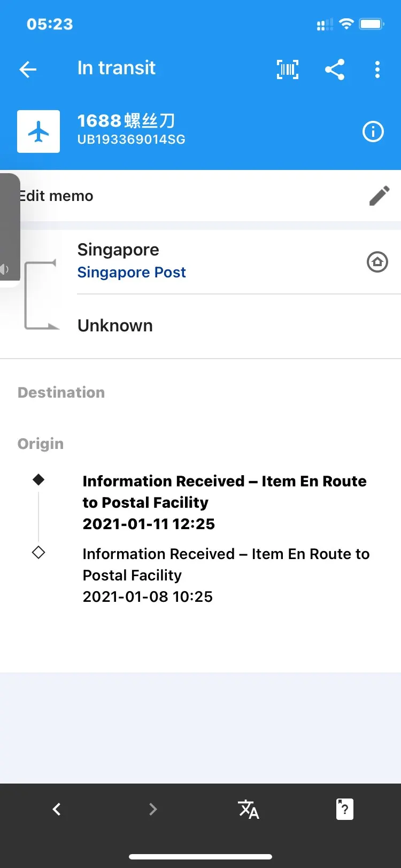The width and height of the screenshot is (401, 868).
Task: Share this tracking information
Action: 335,69
